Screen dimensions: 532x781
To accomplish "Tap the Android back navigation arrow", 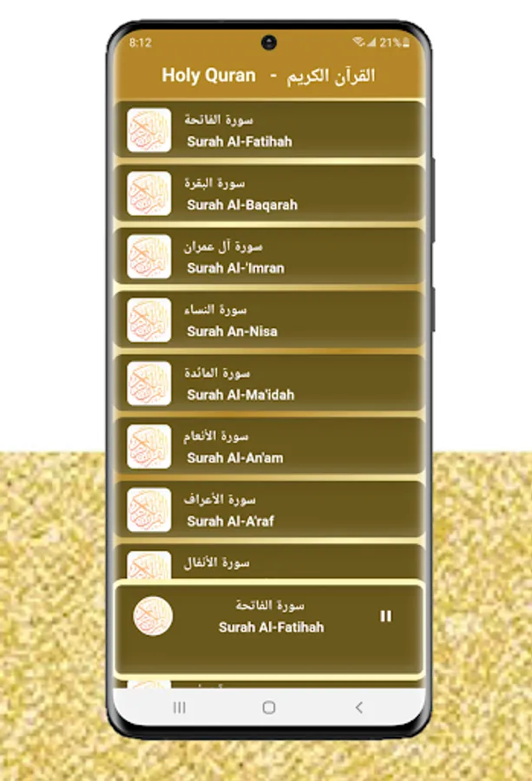I will [x=358, y=707].
